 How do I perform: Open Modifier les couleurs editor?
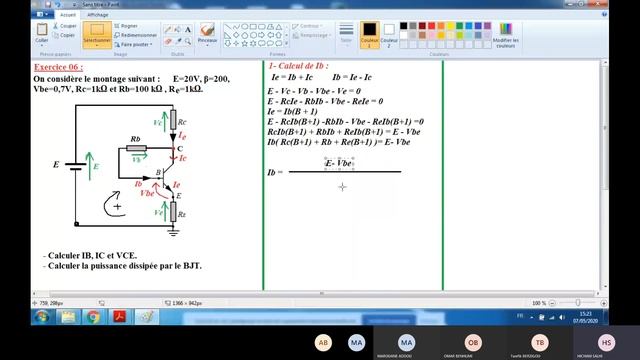pyautogui.click(x=506, y=35)
